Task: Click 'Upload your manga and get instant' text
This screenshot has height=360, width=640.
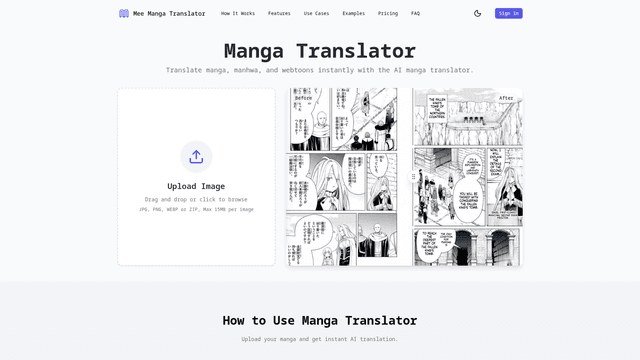Action: pos(320,339)
